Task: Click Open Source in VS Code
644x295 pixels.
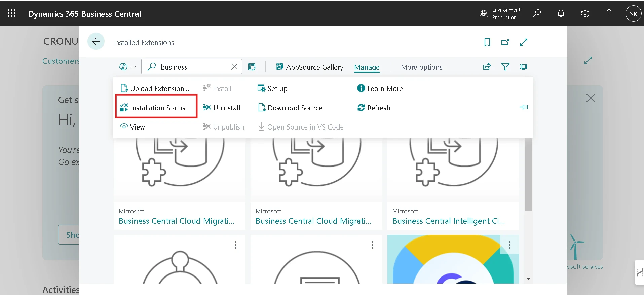Action: coord(301,127)
